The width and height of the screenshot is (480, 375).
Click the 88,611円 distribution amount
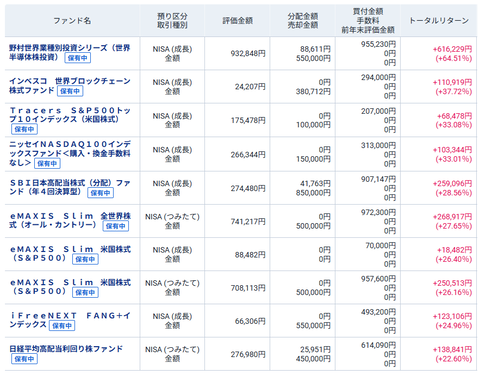[x=315, y=49]
